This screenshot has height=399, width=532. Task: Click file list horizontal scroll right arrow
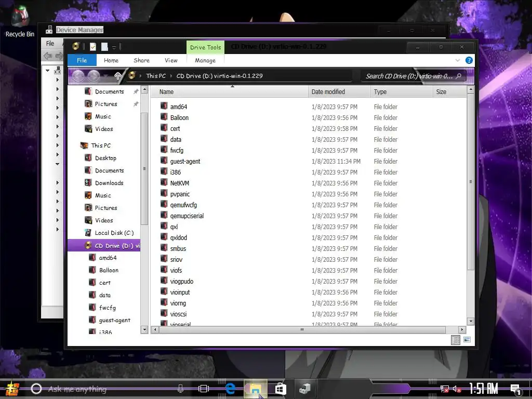pos(462,329)
